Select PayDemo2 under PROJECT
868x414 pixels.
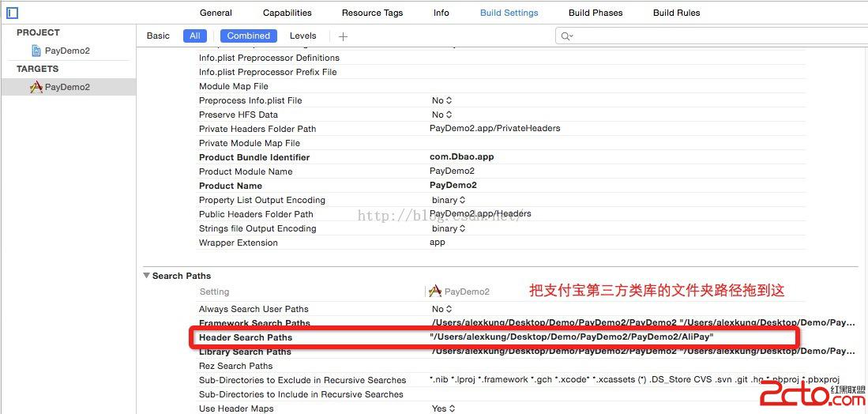point(67,51)
